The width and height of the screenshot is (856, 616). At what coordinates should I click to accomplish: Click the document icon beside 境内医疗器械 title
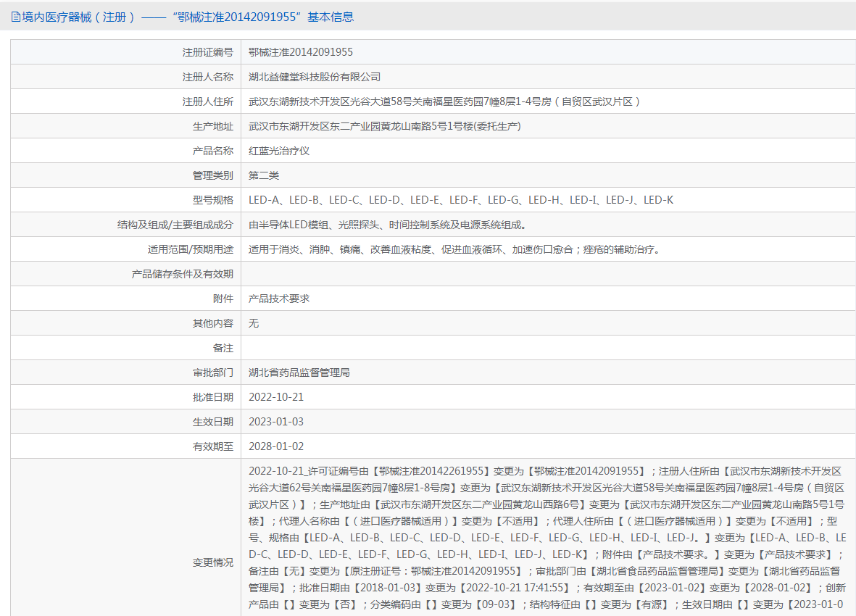[16, 17]
